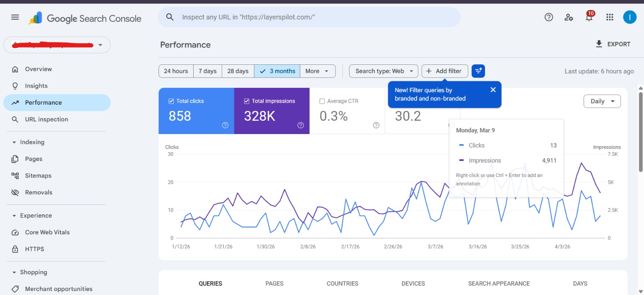
Task: Click help icon in Total clicks card
Action: 225,125
